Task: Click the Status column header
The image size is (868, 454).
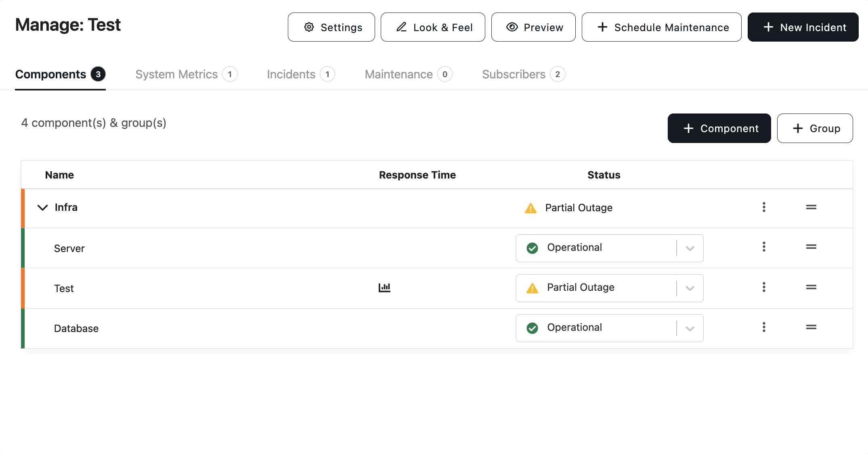Action: point(604,175)
